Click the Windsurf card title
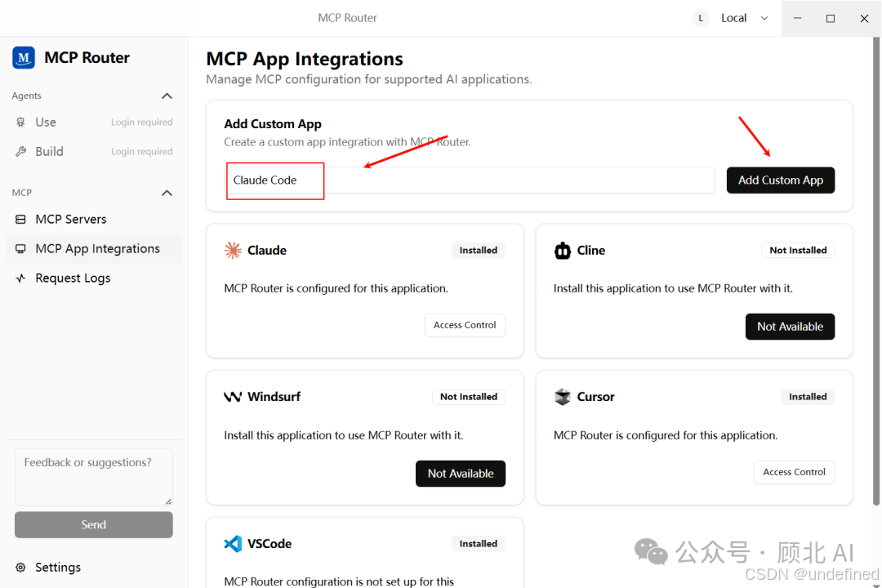Screen dimensions: 882x588 coord(274,397)
